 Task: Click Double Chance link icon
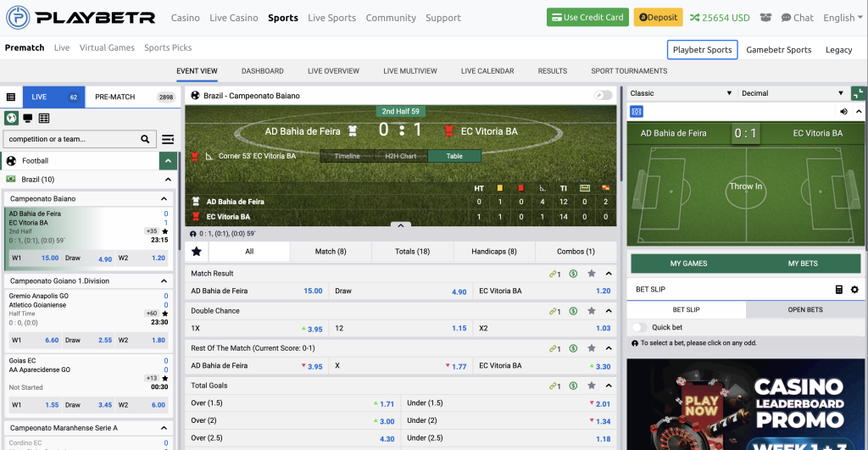554,311
